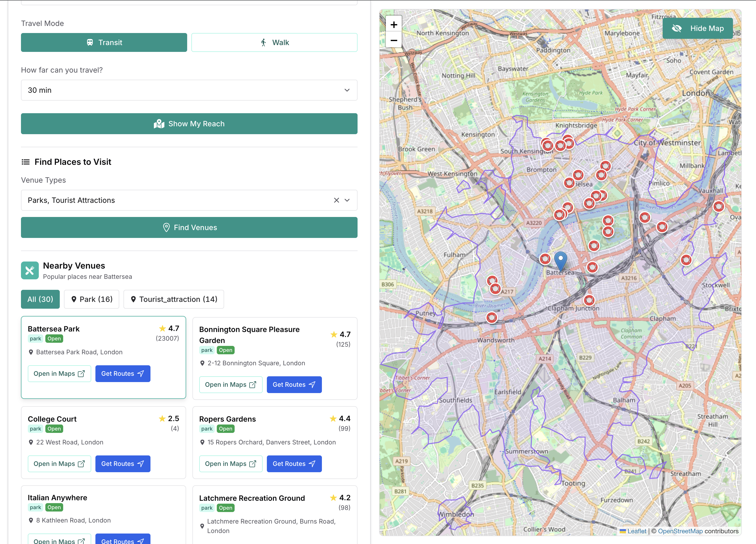Click external link icon on Battersea Park
This screenshot has width=756, height=544.
81,374
